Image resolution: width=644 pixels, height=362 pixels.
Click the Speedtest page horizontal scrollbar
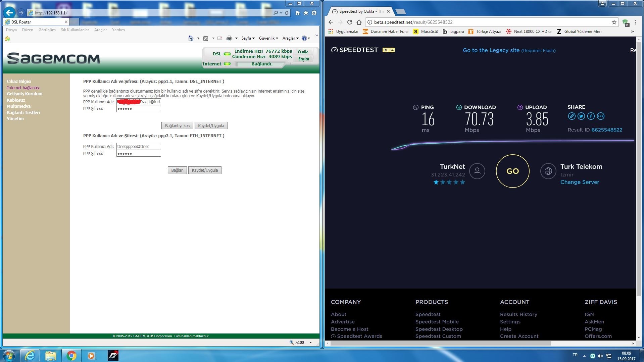click(440, 343)
